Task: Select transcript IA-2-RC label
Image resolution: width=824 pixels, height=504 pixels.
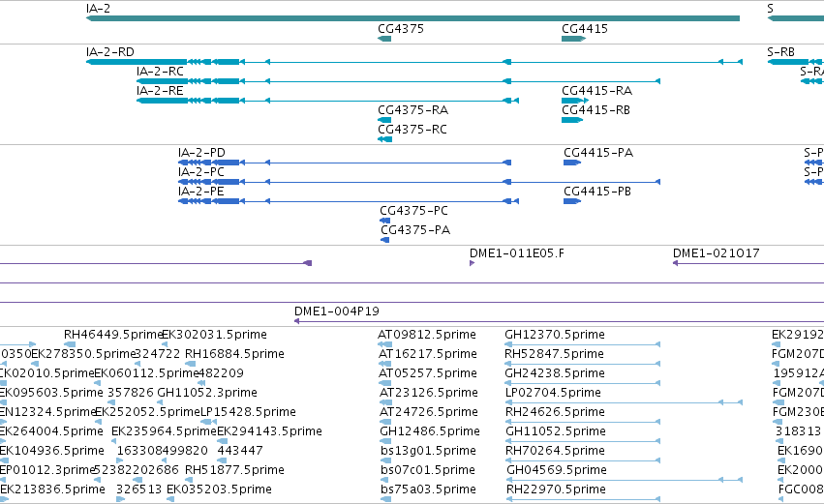Action: tap(161, 72)
